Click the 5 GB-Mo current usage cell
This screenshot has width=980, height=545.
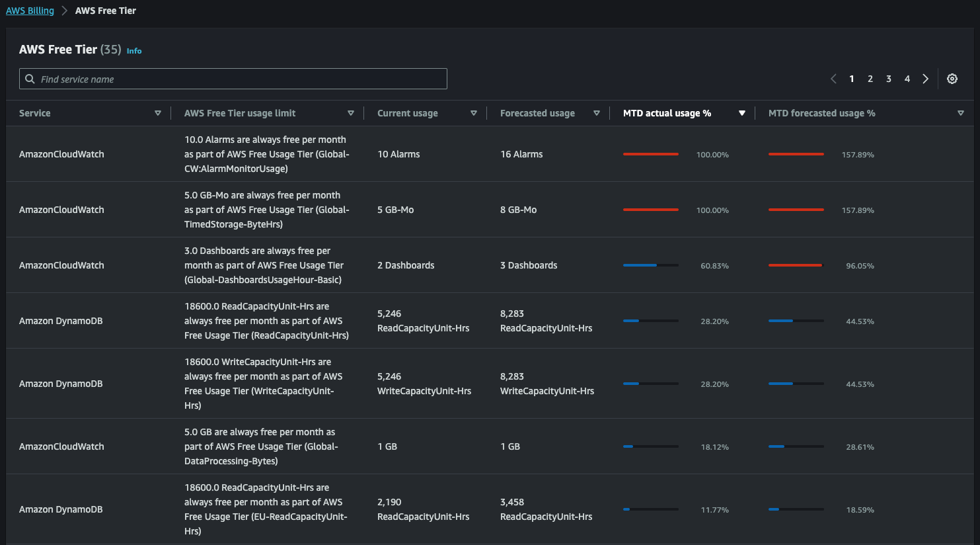395,210
